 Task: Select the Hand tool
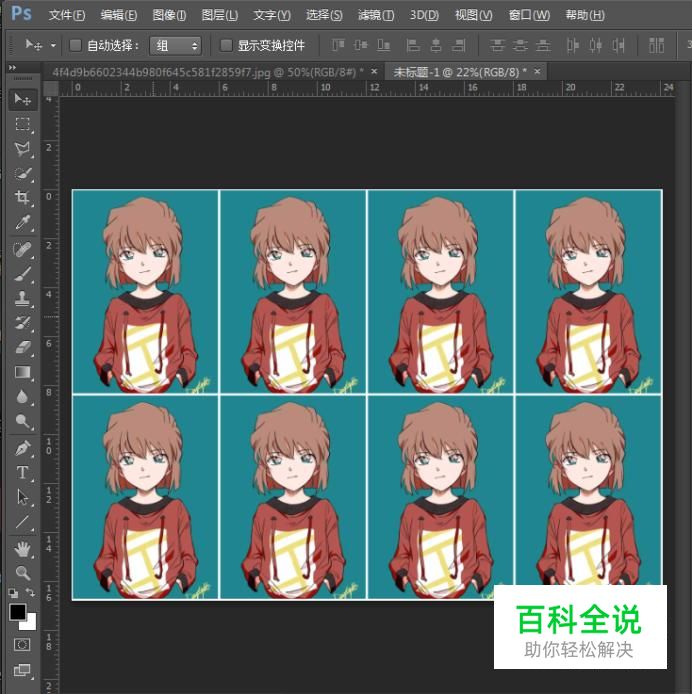(x=22, y=549)
